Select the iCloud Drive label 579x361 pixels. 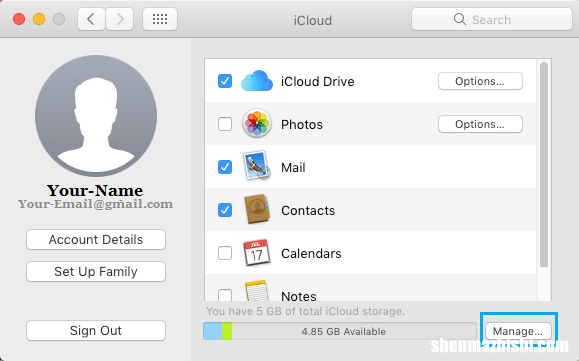coord(318,81)
